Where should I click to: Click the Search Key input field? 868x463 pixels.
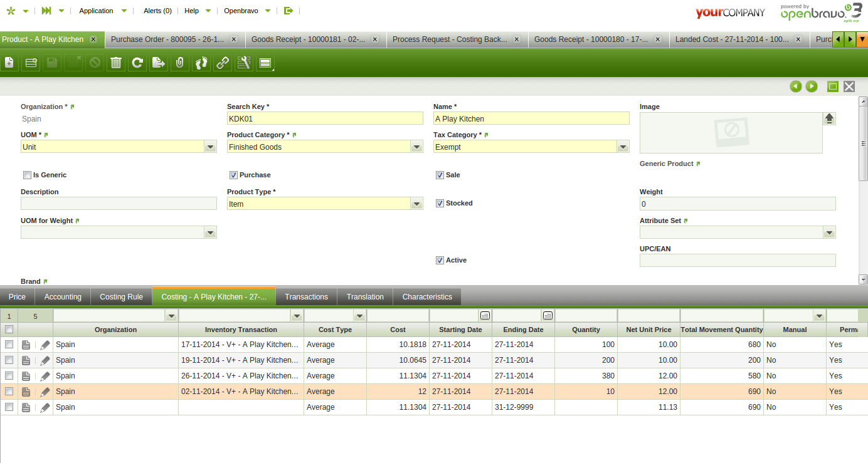[325, 118]
